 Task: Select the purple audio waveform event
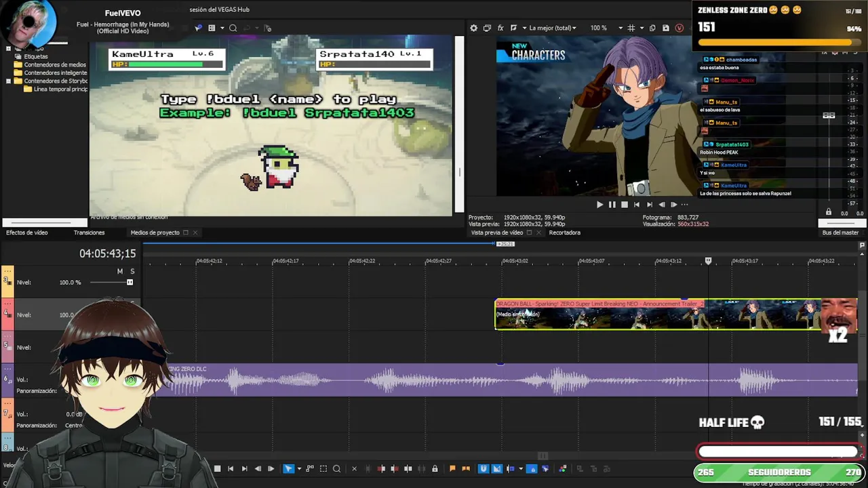[x=512, y=380]
